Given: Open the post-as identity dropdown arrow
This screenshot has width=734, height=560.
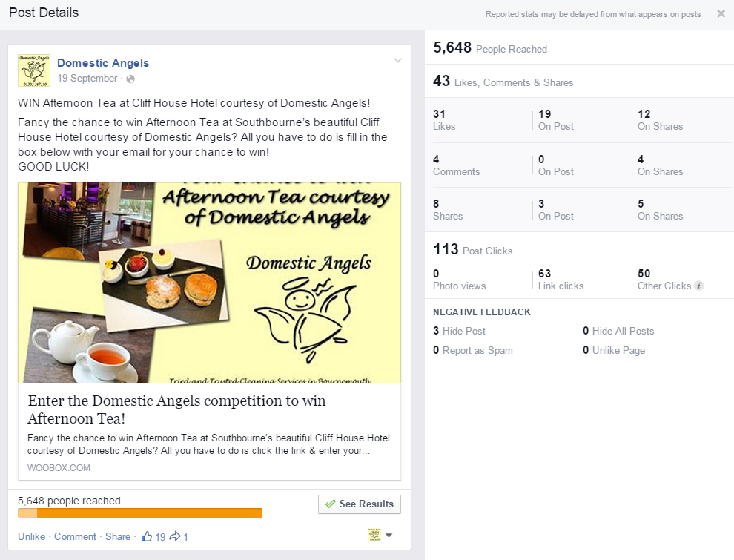Looking at the screenshot, I should click(389, 536).
